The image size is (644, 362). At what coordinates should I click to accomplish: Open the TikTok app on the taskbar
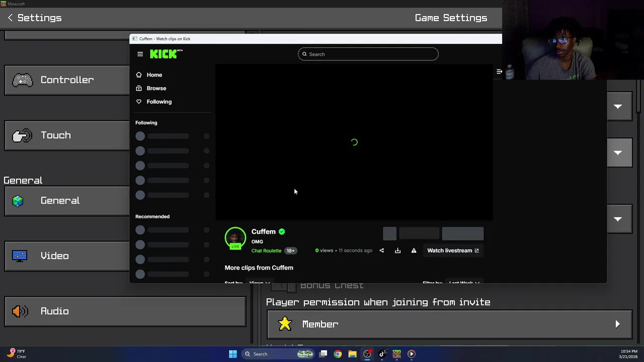click(382, 354)
